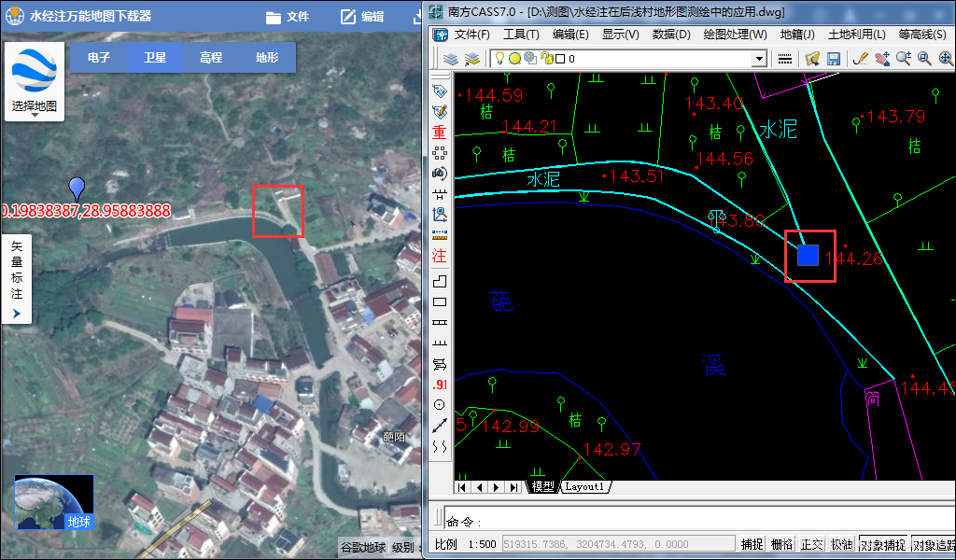Screen dimensions: 956x560
Task: Open the 编辑(E) menu in CASS
Action: [570, 35]
